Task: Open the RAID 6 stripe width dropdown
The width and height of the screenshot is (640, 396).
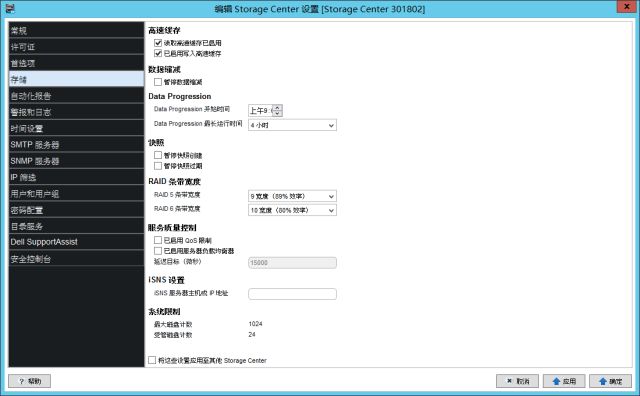Action: pos(292,210)
